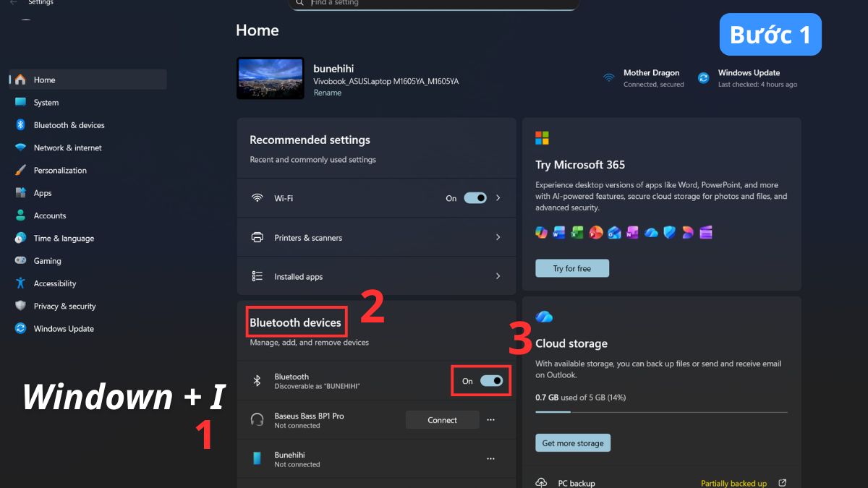Click the Accounts sidebar icon
The image size is (868, 488).
click(x=20, y=215)
